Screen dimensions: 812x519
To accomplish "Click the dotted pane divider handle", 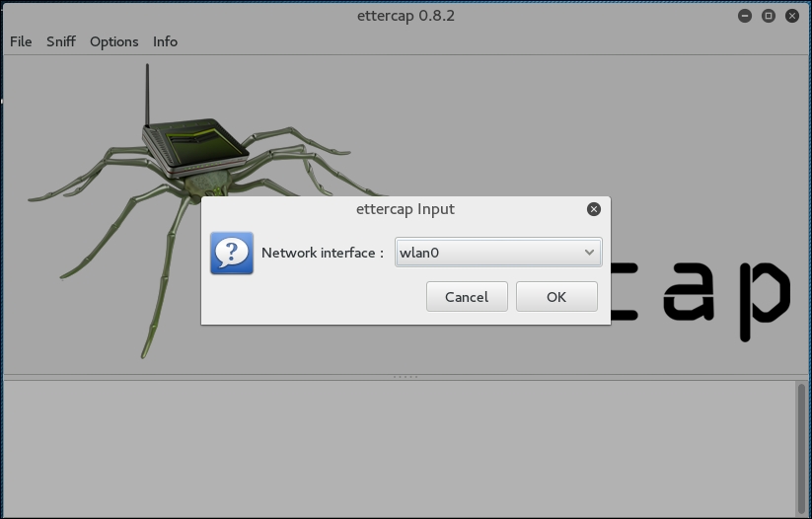I will [406, 377].
